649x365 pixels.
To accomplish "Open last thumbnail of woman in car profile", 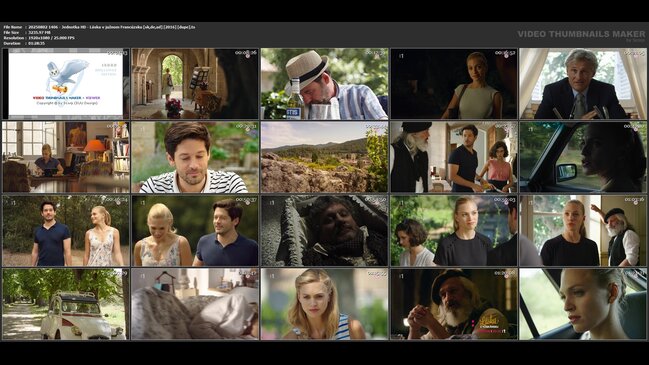I will point(583,304).
